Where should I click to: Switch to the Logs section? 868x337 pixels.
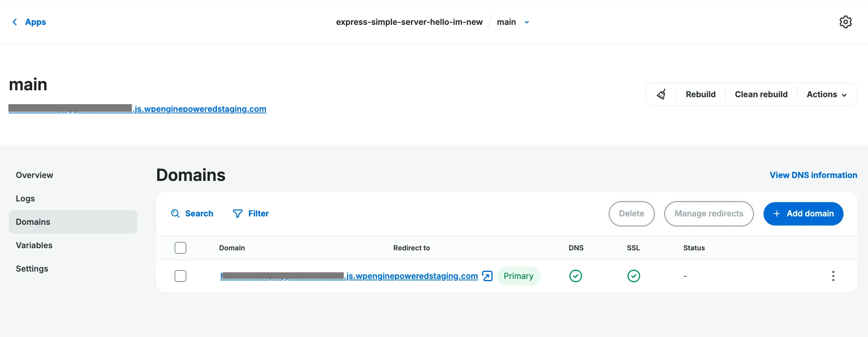[x=25, y=198]
